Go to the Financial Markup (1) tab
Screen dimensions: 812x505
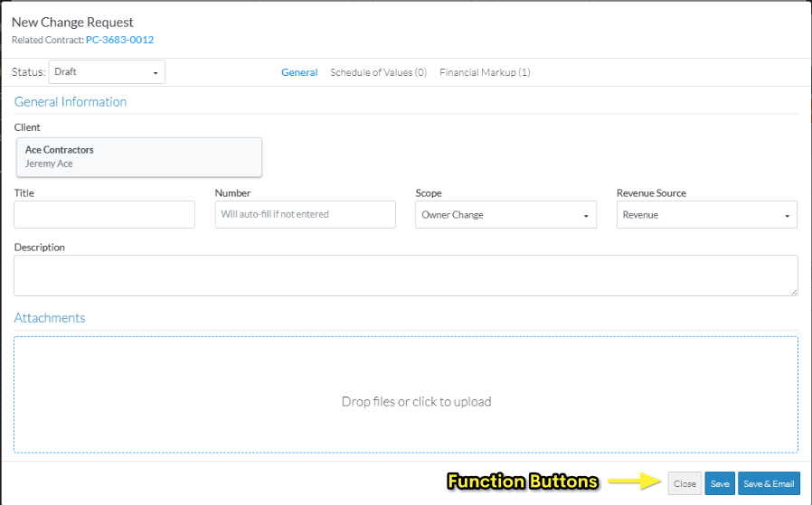coord(485,72)
